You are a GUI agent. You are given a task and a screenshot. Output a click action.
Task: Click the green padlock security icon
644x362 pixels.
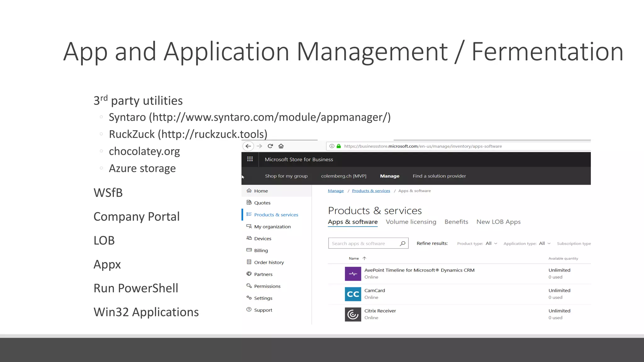coord(339,146)
